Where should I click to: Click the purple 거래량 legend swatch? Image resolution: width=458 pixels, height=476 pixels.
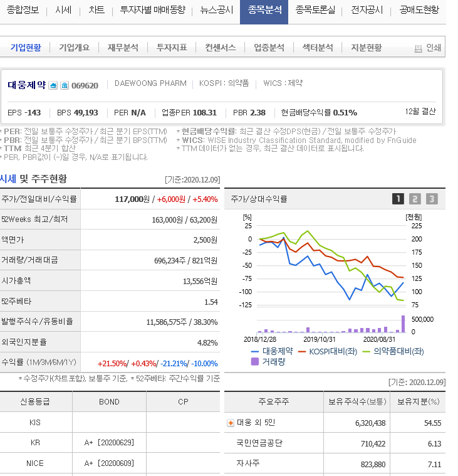[255, 361]
